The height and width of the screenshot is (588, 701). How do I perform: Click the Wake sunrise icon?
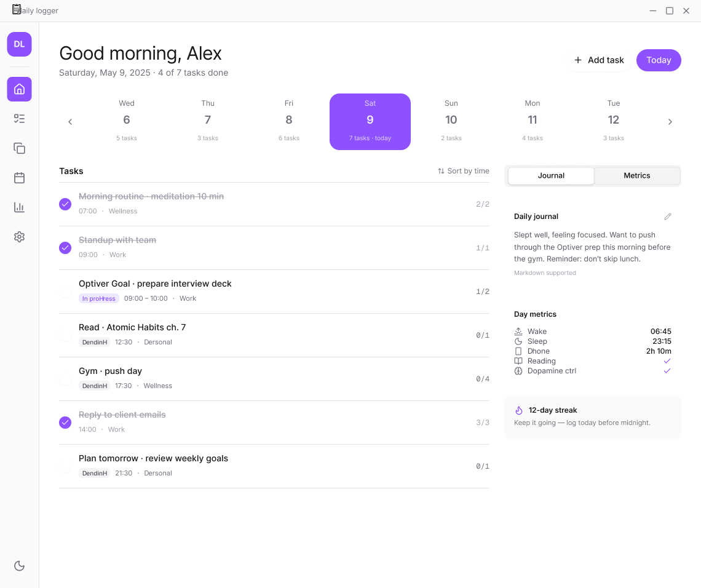coord(518,332)
